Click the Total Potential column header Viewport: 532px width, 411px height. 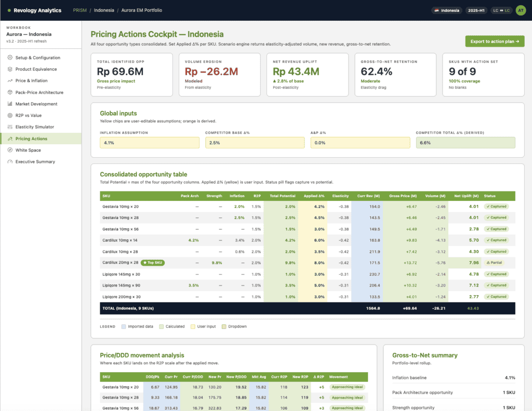click(x=282, y=196)
